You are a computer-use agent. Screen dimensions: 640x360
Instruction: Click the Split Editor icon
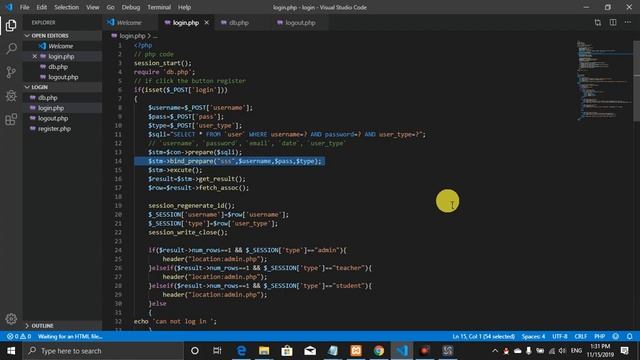tap(613, 23)
